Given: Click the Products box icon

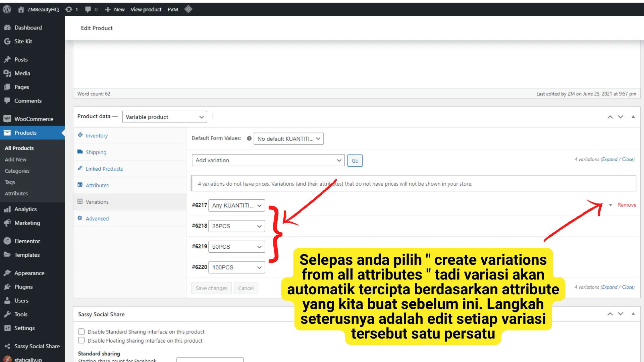Looking at the screenshot, I should pos(7,133).
